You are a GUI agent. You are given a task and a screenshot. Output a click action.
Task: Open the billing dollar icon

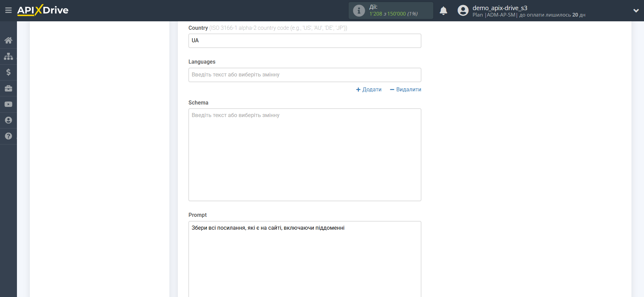[x=8, y=72]
